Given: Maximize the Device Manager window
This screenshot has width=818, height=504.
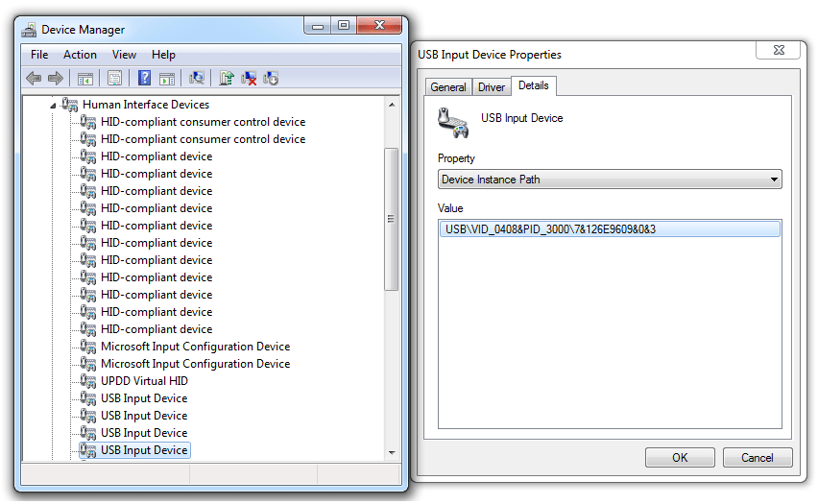Looking at the screenshot, I should [344, 26].
